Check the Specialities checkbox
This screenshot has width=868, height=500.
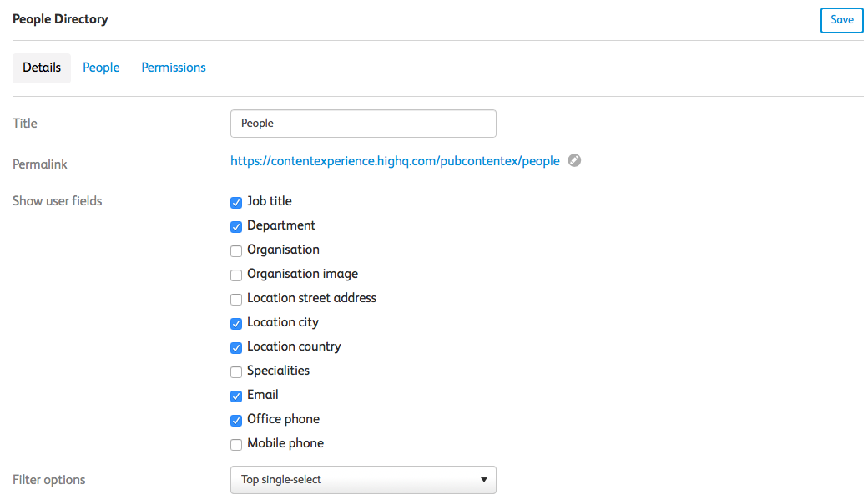coord(236,372)
